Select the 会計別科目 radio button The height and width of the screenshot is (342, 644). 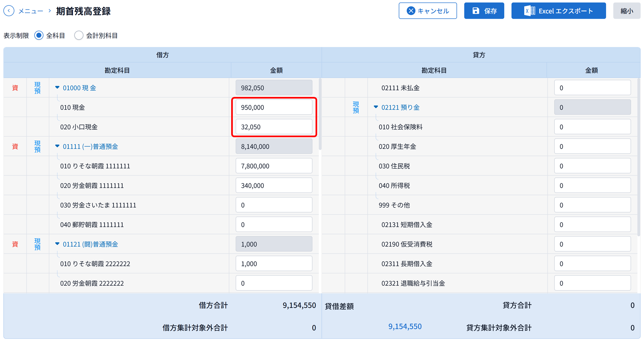click(79, 35)
